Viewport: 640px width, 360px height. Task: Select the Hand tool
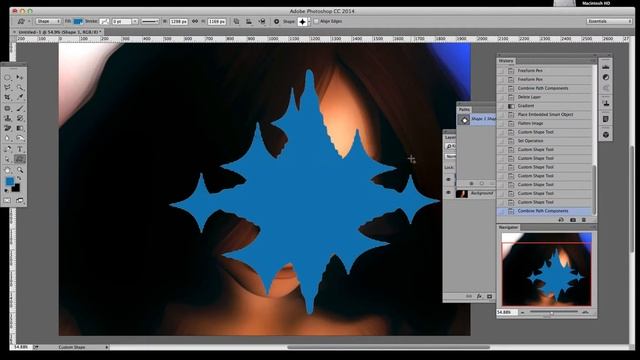(8, 170)
